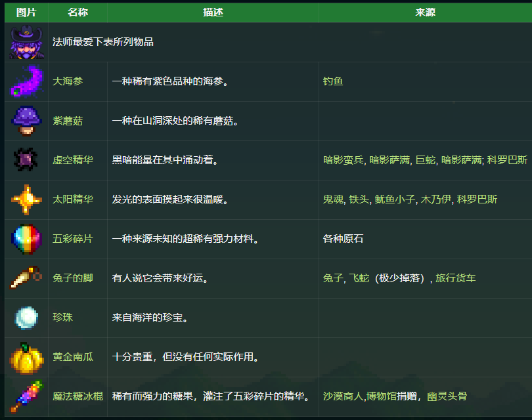Click the description 有人说它会带来好运。
Image resolution: width=532 pixels, height=420 pixels.
[x=160, y=278]
